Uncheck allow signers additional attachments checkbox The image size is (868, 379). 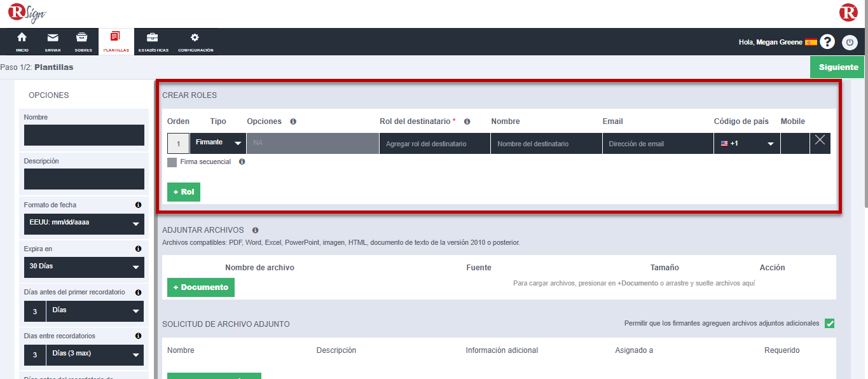coord(829,323)
